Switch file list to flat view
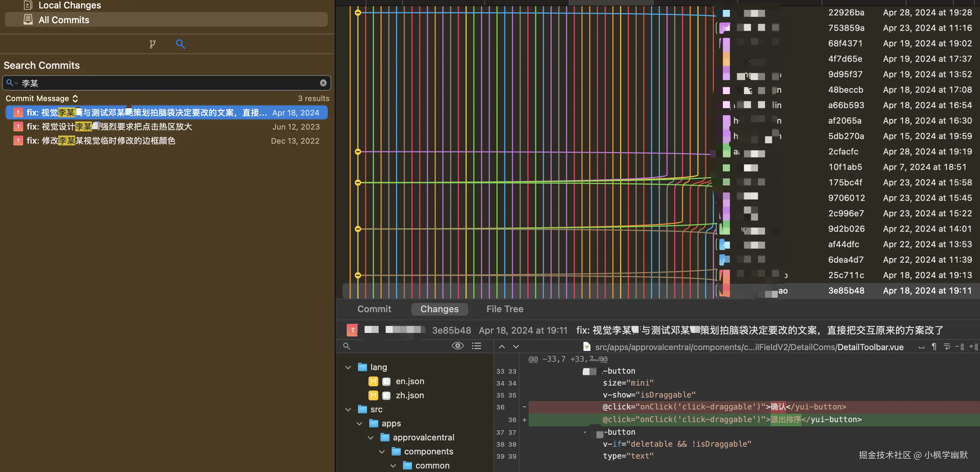Screen dimensions: 980x472 tap(476, 346)
